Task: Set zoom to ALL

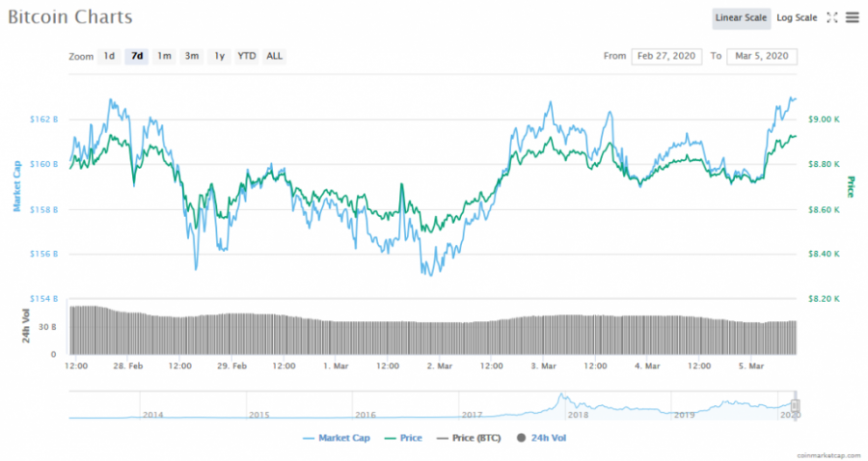Action: pyautogui.click(x=274, y=56)
